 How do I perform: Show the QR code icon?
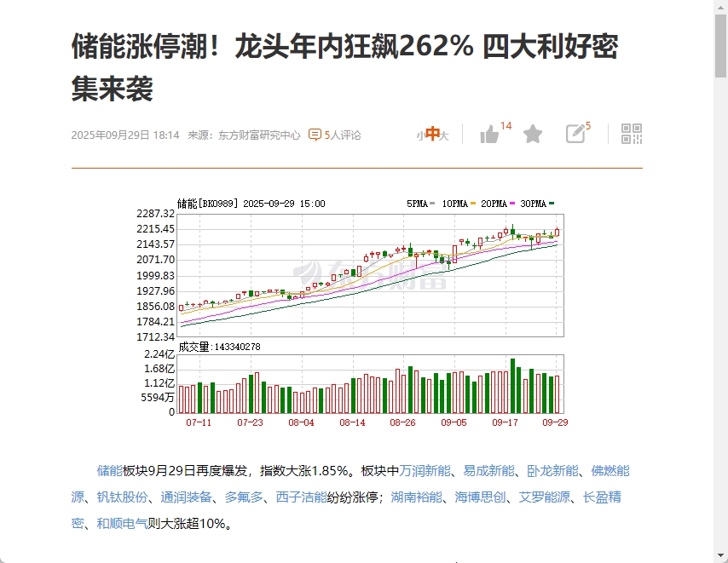[x=632, y=134]
